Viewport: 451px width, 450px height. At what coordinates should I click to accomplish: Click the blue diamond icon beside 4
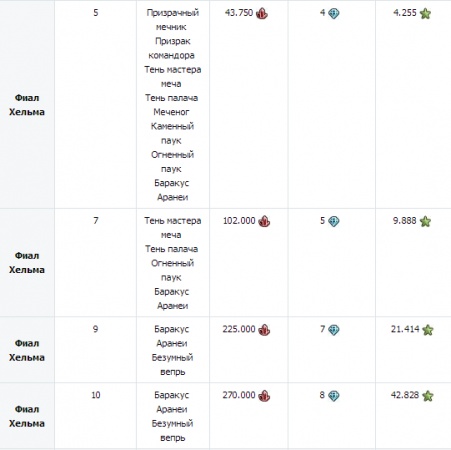point(334,13)
